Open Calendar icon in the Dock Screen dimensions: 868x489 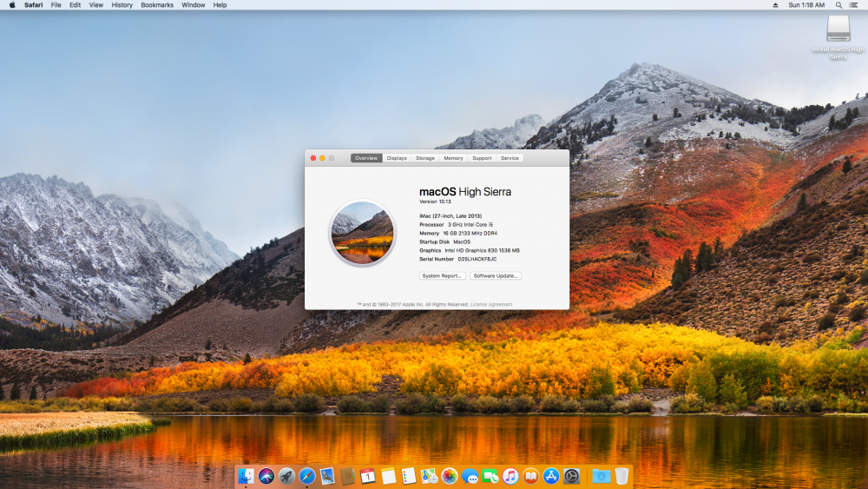(368, 476)
